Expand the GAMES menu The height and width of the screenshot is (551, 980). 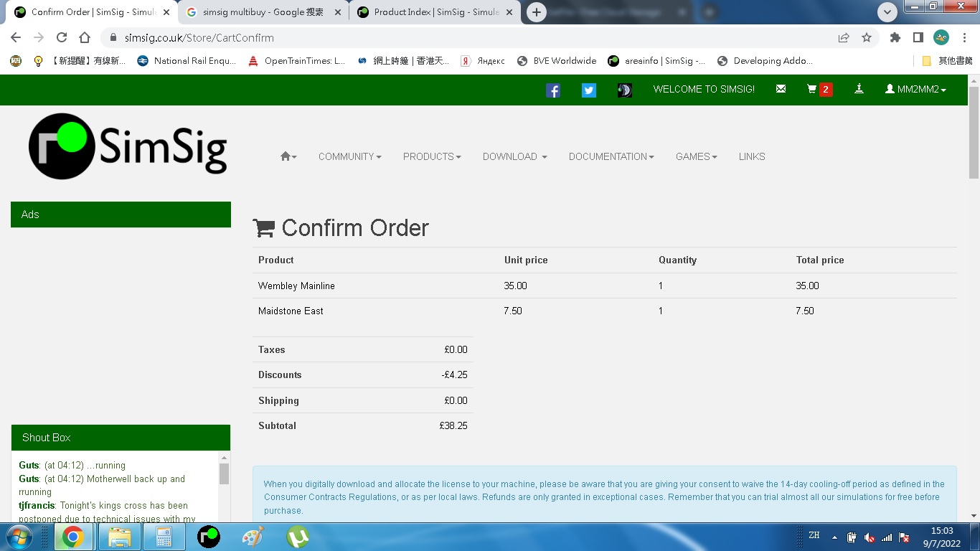click(x=697, y=156)
